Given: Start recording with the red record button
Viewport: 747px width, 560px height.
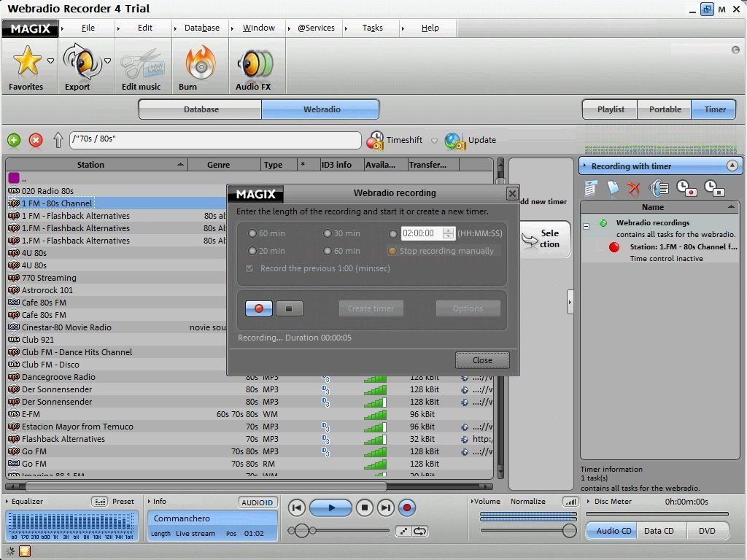Looking at the screenshot, I should [x=258, y=308].
